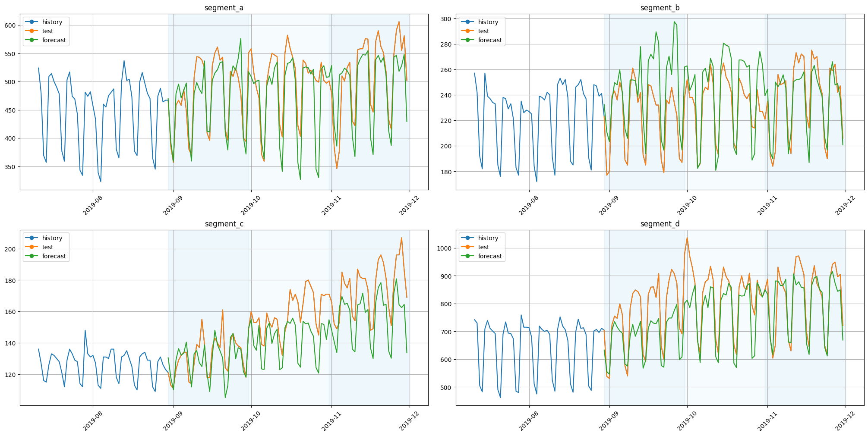Screen dimensions: 868x436
Task: Click the 450 y-axis tick in segment_a
Action: click(x=10, y=110)
